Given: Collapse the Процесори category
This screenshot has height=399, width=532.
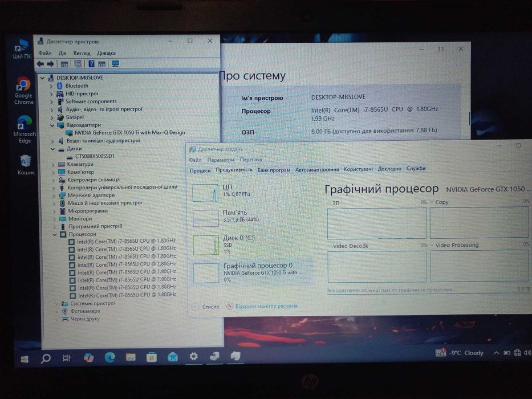Looking at the screenshot, I should pyautogui.click(x=55, y=234).
